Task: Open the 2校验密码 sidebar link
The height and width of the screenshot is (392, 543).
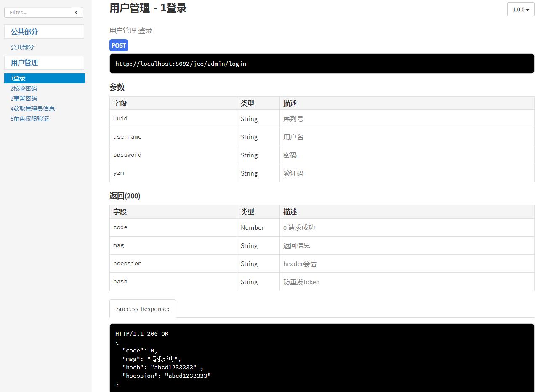Action: tap(24, 88)
